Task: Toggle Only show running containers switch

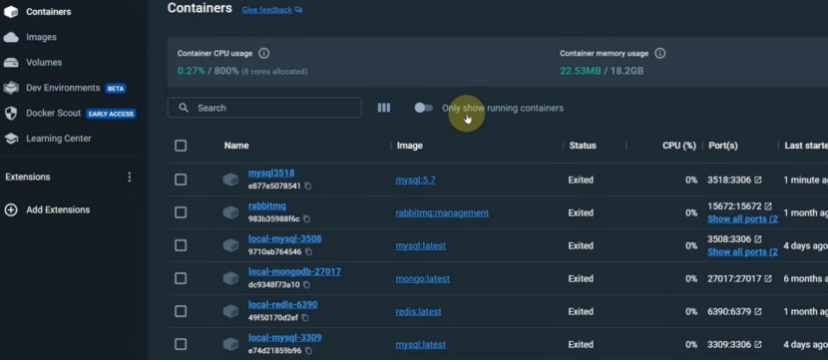Action: click(424, 108)
